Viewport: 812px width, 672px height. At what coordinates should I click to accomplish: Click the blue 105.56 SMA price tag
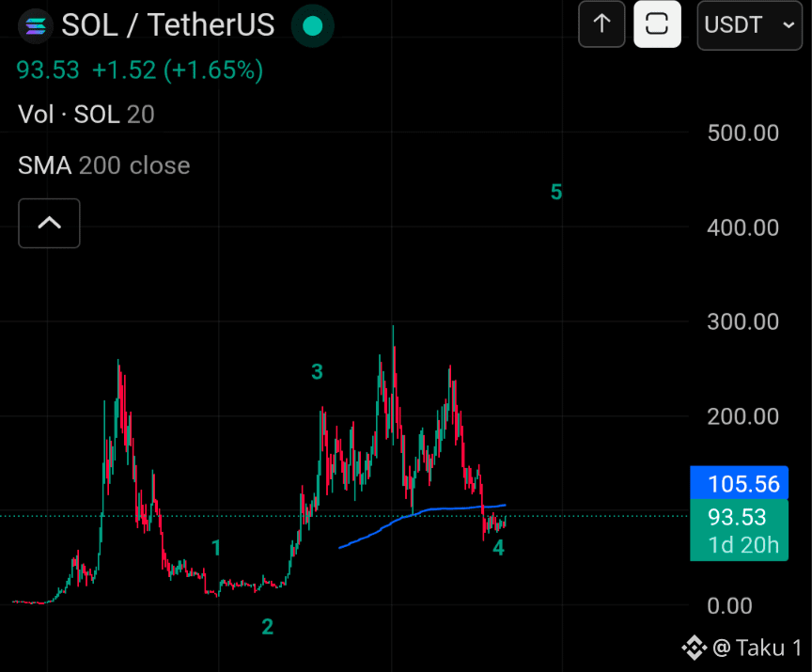739,483
